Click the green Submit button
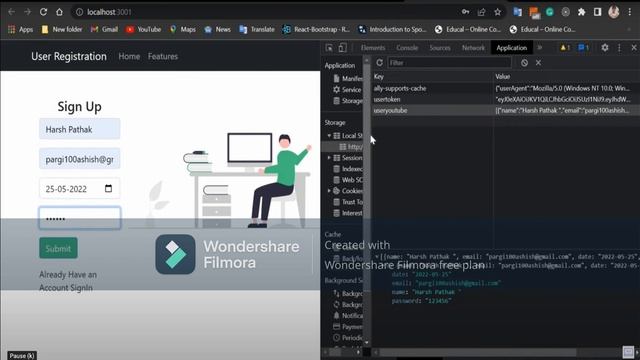The image size is (640, 360). pos(58,248)
